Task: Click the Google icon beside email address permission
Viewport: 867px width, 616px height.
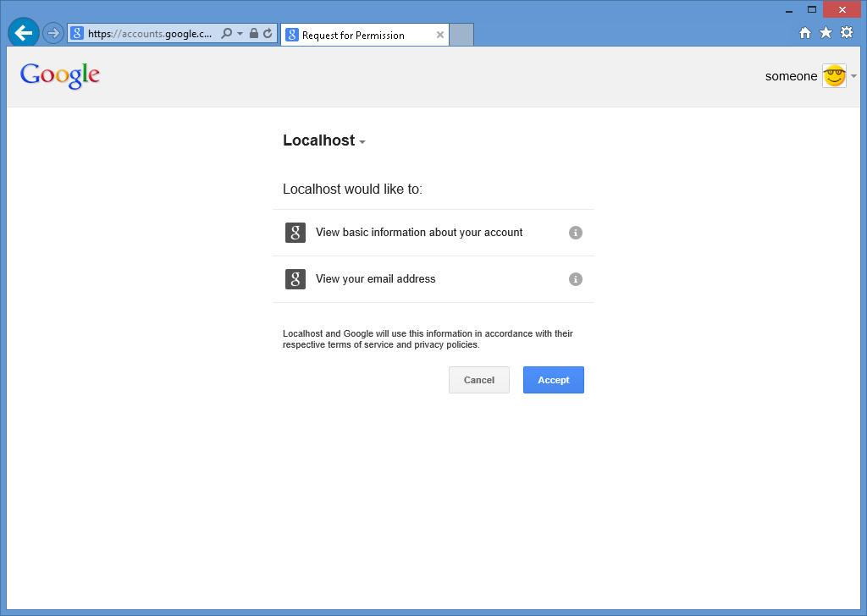Action: pyautogui.click(x=295, y=278)
